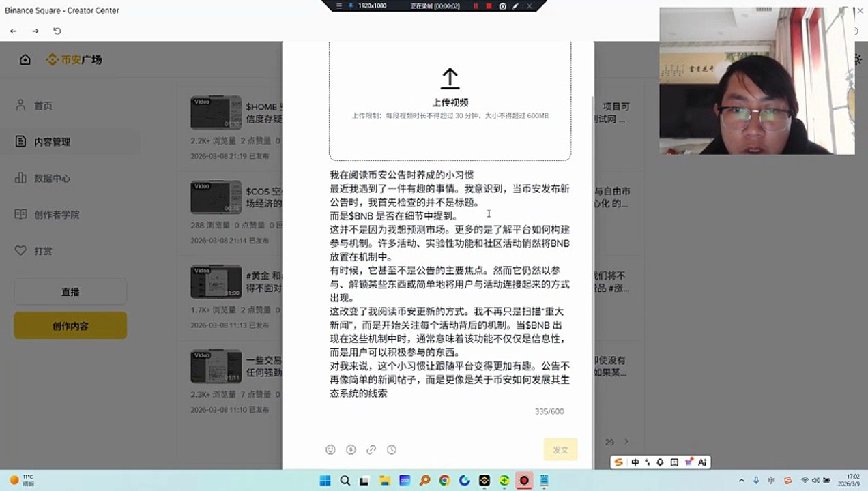Click the 直播 button
The width and height of the screenshot is (868, 491).
[x=70, y=291]
